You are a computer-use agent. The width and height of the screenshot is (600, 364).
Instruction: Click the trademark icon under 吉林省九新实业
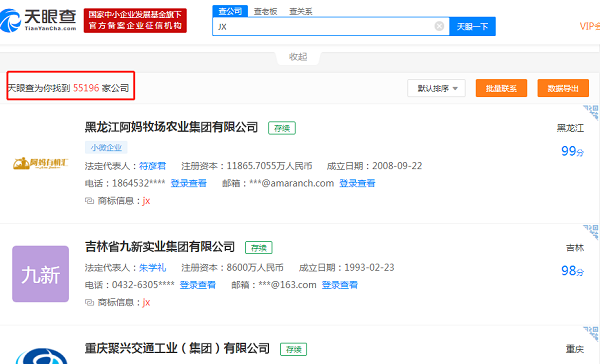point(89,302)
